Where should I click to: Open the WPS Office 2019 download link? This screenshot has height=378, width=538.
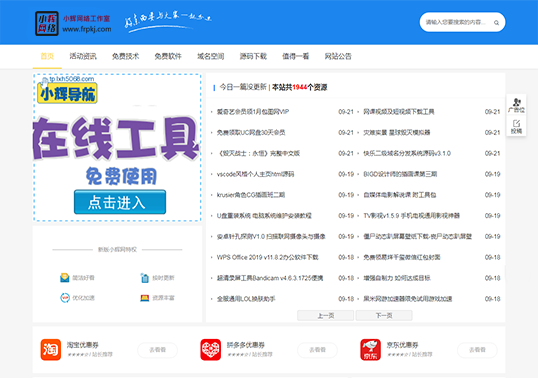pyautogui.click(x=268, y=257)
